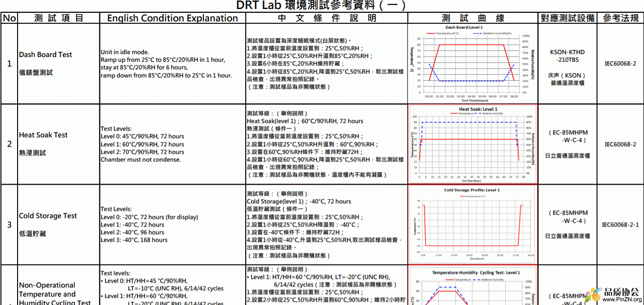This screenshot has width=644, height=305.
Task: Select the 'Heat Soak Test' cell
Action: [43, 135]
